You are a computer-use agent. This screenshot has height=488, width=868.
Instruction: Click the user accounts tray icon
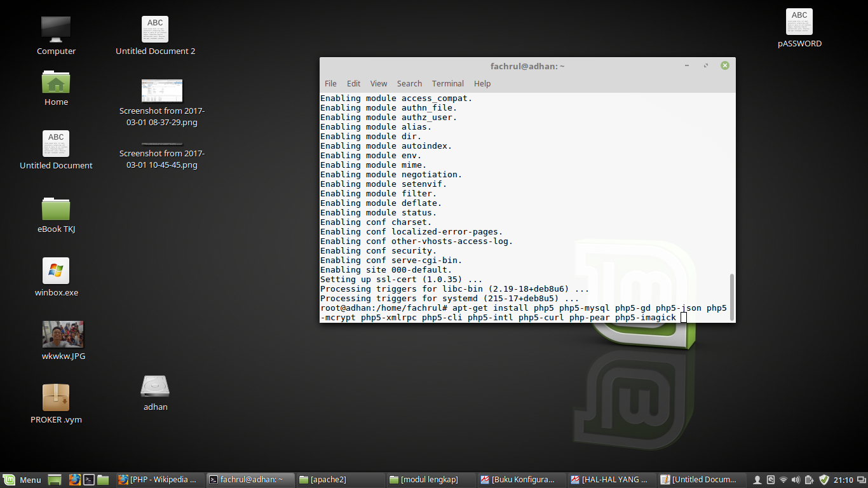757,480
